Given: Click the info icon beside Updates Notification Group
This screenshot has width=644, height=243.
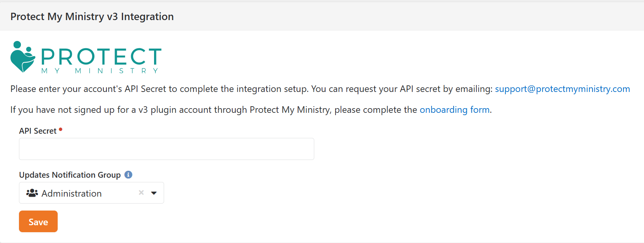Looking at the screenshot, I should tap(128, 175).
